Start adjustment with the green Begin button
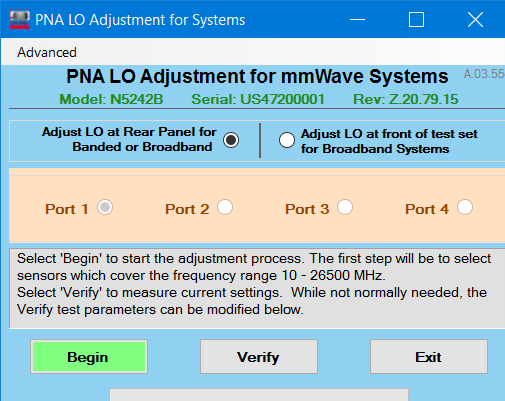Screen dimensions: 505x401 point(89,357)
